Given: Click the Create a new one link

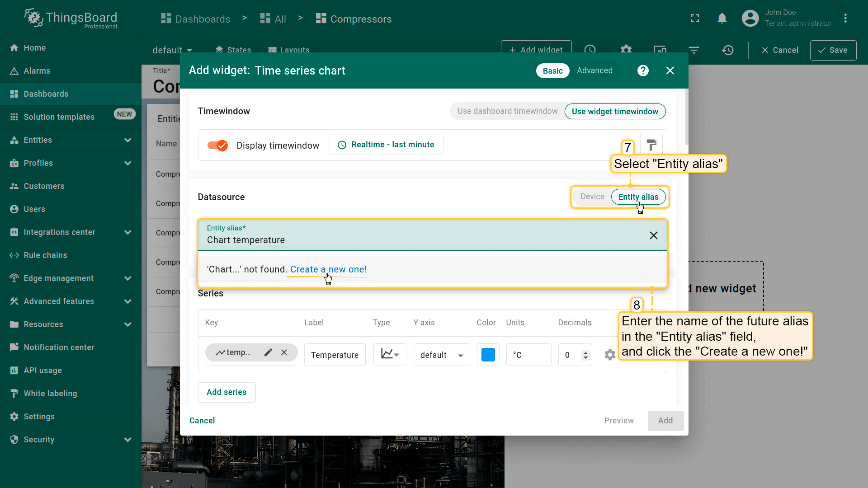Looking at the screenshot, I should point(328,269).
